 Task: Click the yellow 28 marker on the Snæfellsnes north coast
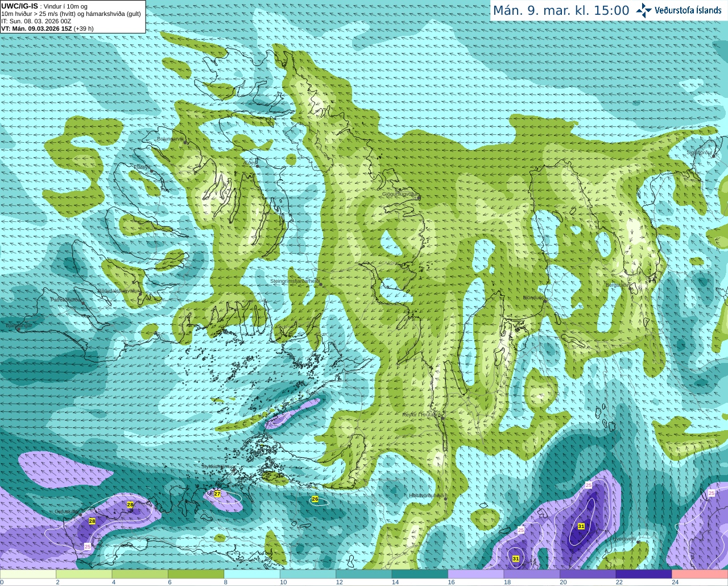pyautogui.click(x=130, y=505)
